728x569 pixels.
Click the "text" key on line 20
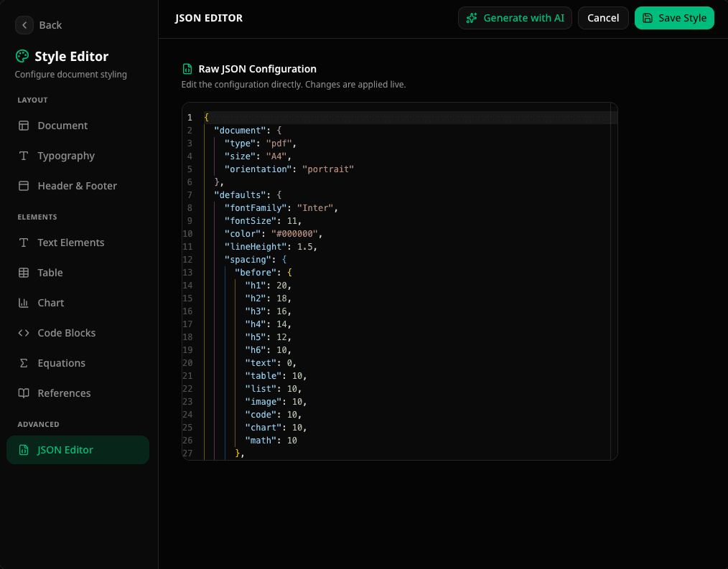(261, 363)
